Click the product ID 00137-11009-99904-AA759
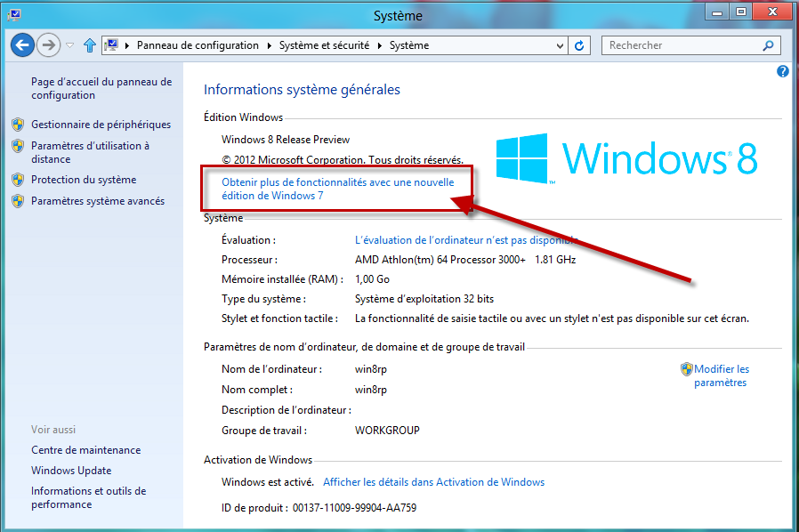Screen dimensions: 799x532 [354, 508]
